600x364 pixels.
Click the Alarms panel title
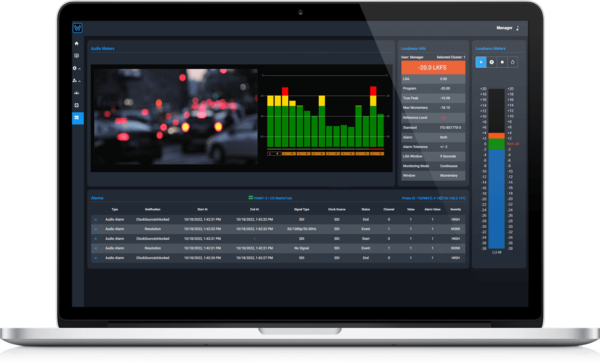coord(97,198)
